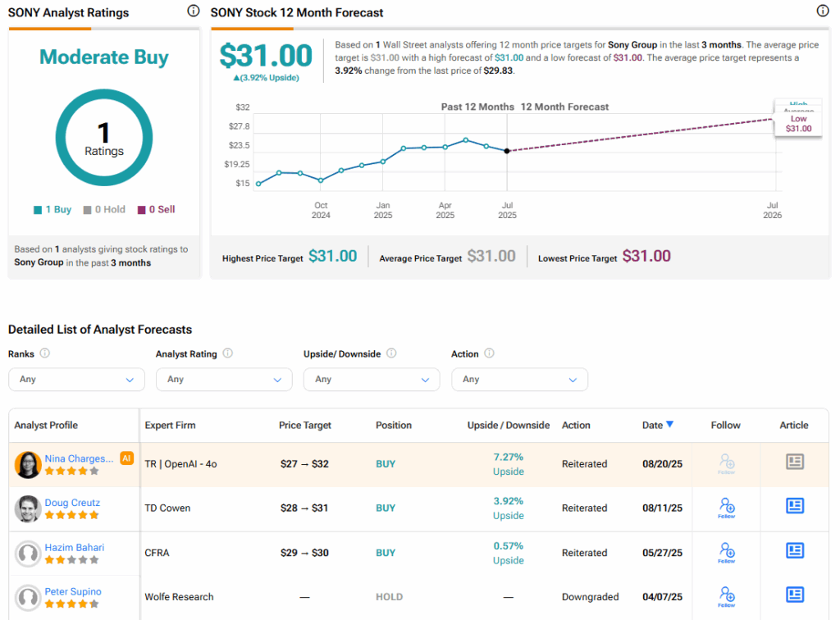Click the info icon next to Upside/Downside filter
Screen dimensions: 840x620
(391, 353)
